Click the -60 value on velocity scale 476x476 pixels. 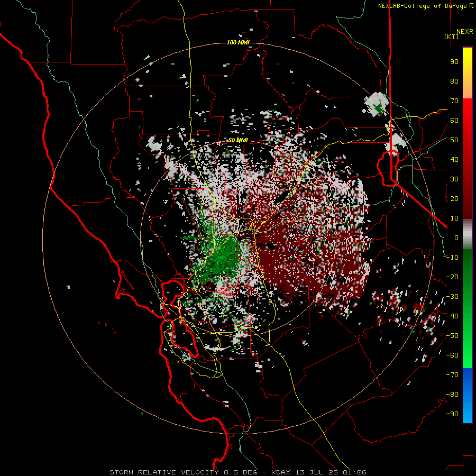pyautogui.click(x=452, y=355)
